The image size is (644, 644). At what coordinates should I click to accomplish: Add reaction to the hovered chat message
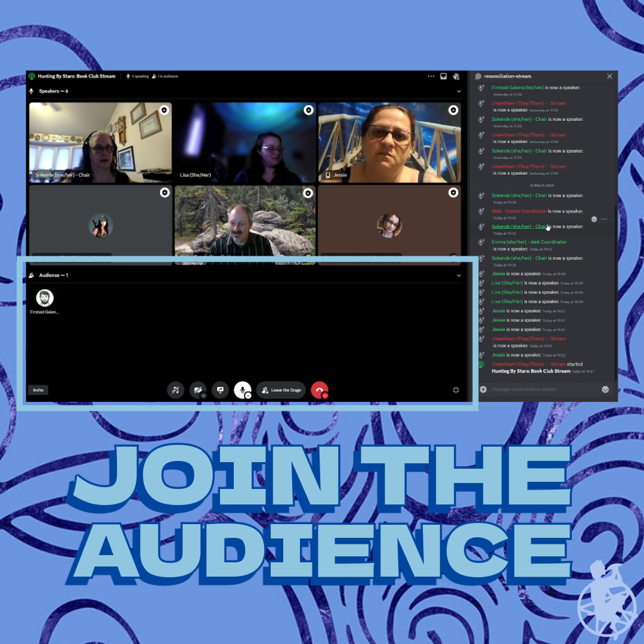pos(594,219)
